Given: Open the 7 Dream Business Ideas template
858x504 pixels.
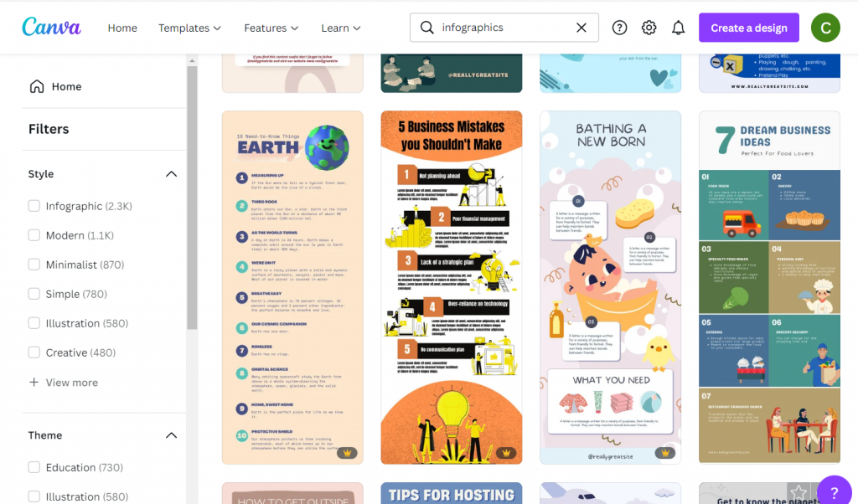Looking at the screenshot, I should click(x=769, y=287).
